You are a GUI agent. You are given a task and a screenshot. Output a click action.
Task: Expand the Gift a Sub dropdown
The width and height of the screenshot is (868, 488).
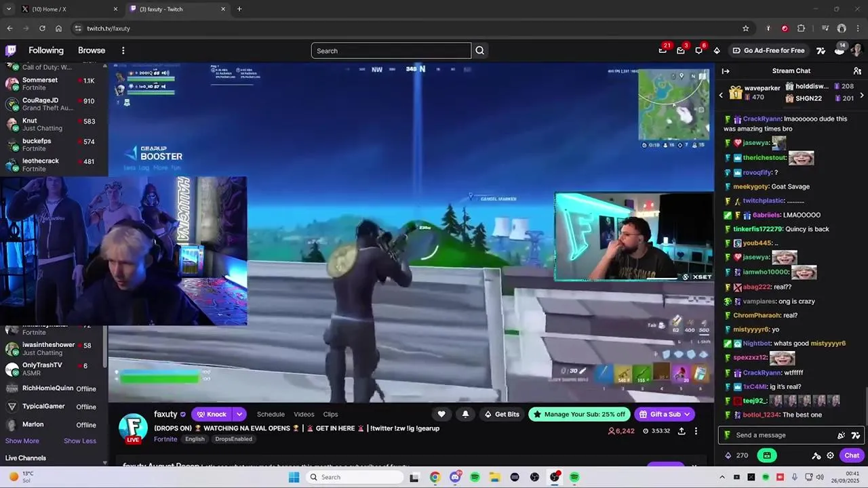(x=687, y=414)
